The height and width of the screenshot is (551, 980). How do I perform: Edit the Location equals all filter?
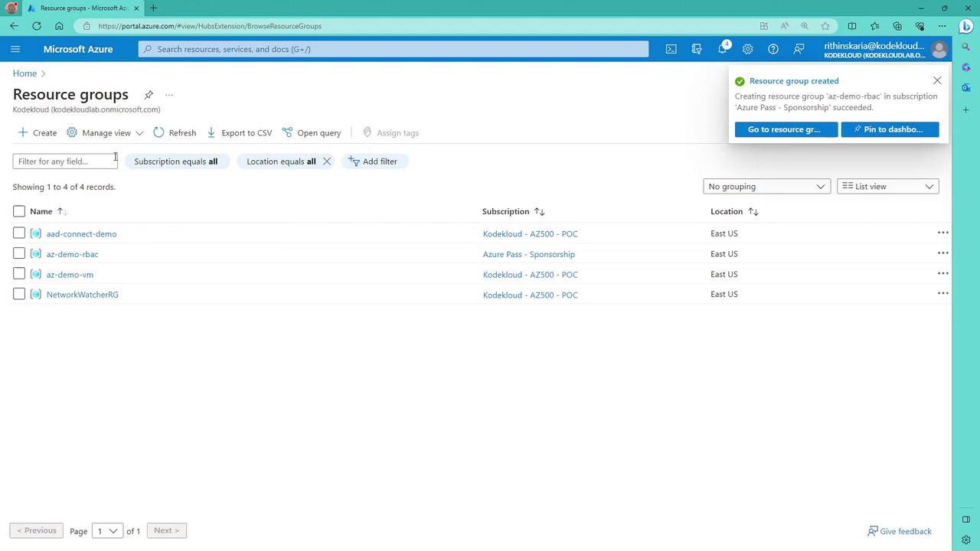[281, 161]
